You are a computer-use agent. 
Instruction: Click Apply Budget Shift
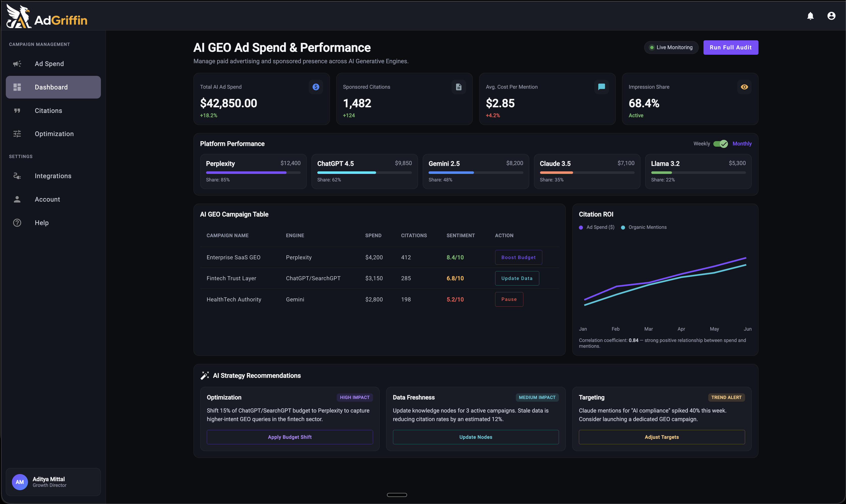(x=290, y=437)
